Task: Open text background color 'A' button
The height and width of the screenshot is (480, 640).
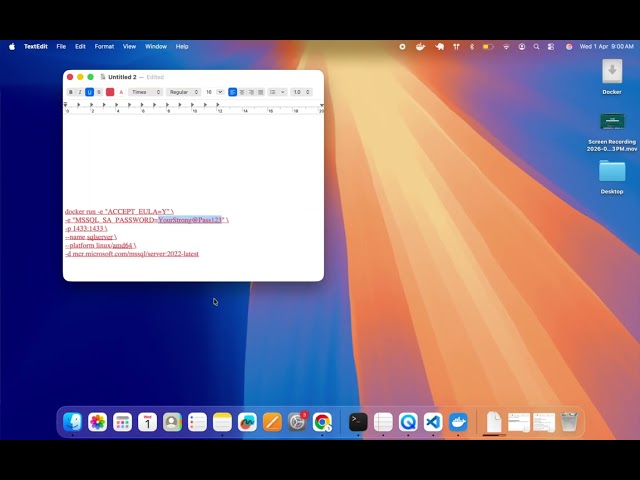Action: click(x=121, y=92)
